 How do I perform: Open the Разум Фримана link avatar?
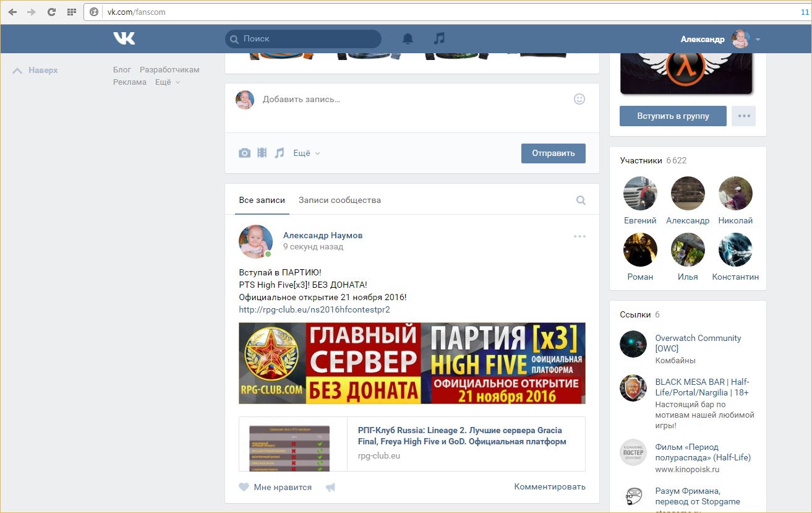coord(633,497)
